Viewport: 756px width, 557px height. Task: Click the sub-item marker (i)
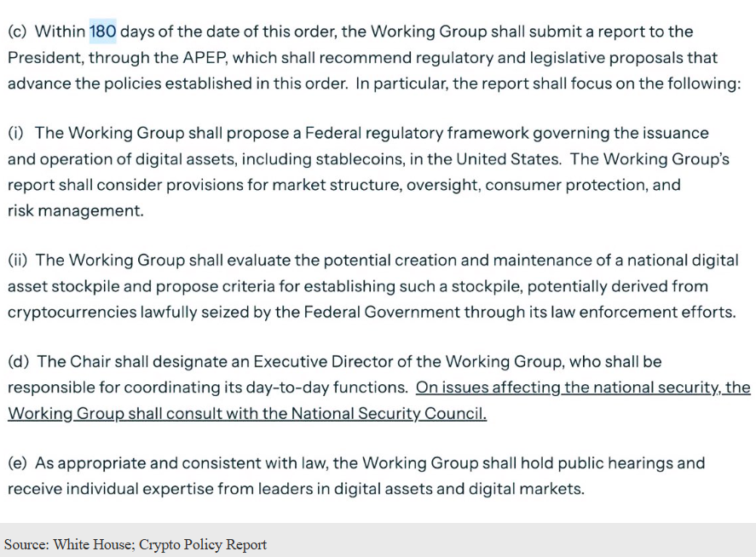pyautogui.click(x=16, y=133)
